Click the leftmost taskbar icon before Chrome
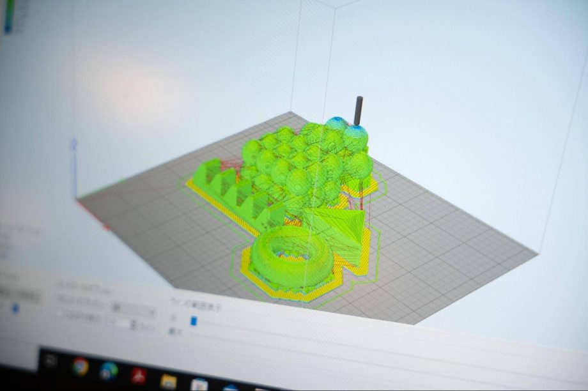The width and height of the screenshot is (588, 391). pos(51,361)
